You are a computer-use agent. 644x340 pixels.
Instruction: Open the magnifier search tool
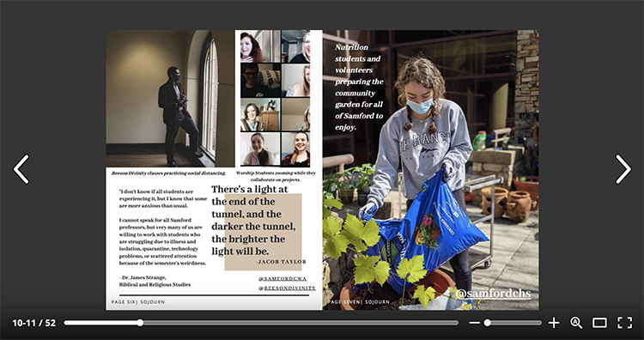coord(576,323)
